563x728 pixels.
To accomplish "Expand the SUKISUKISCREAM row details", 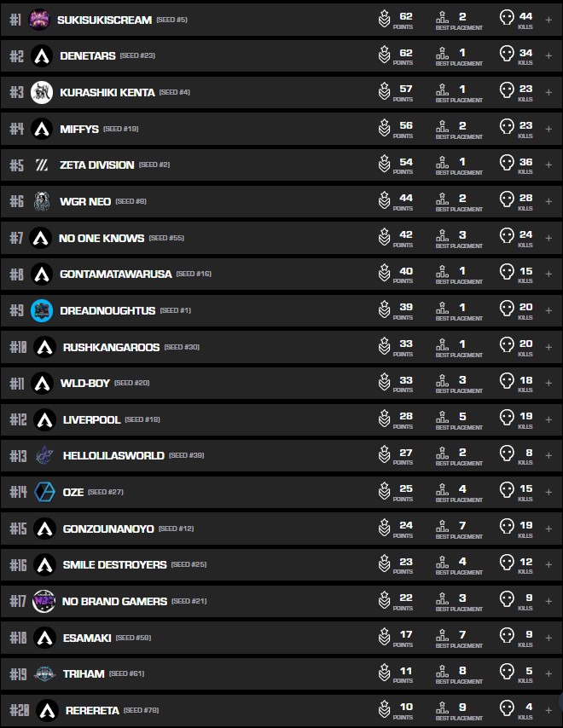I will (x=548, y=19).
